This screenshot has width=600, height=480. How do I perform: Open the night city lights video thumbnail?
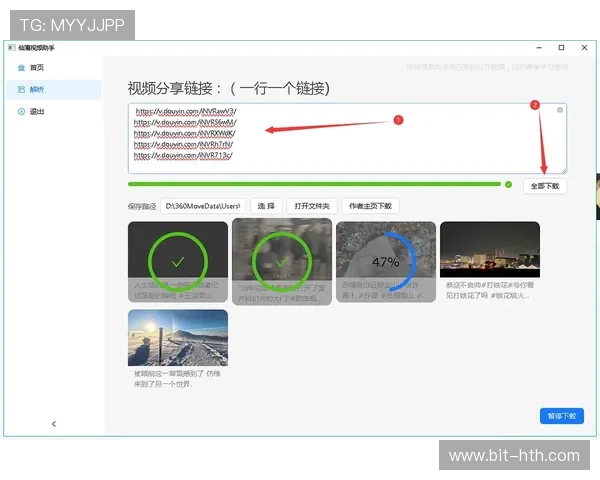[490, 250]
